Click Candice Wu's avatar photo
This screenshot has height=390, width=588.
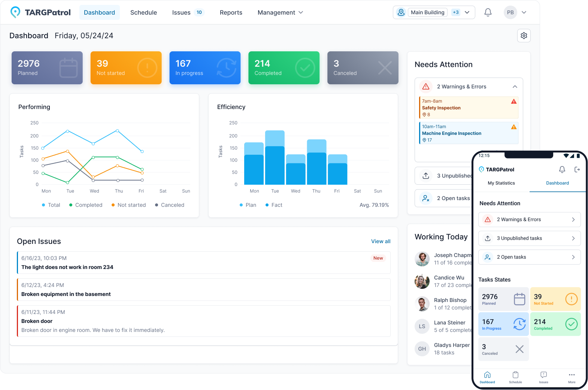[x=422, y=281]
